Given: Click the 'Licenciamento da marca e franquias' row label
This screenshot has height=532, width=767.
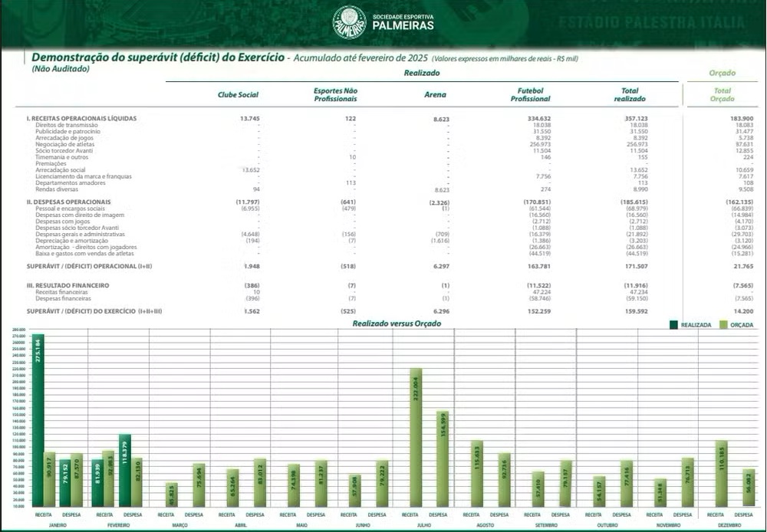Looking at the screenshot, I should (x=83, y=176).
